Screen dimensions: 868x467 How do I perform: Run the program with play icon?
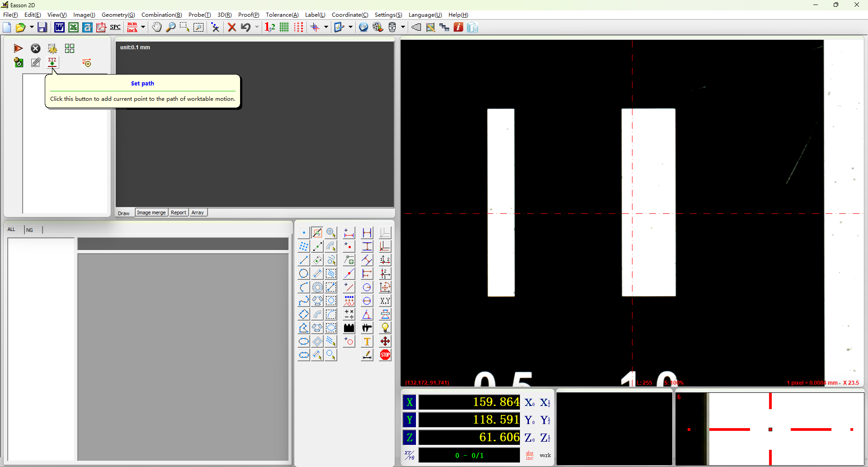tap(18, 48)
